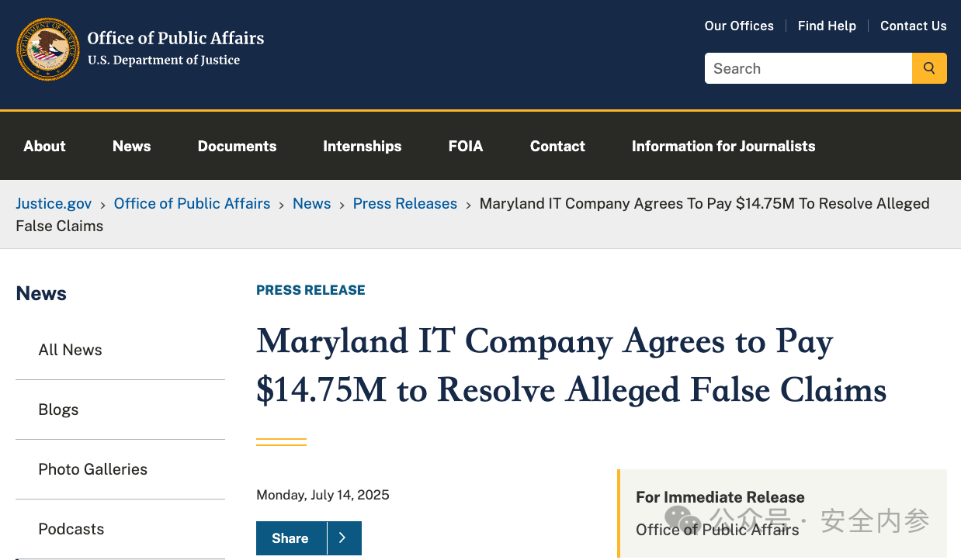Type in the Search input field
Viewport: 961px width, 560px height.
point(807,68)
